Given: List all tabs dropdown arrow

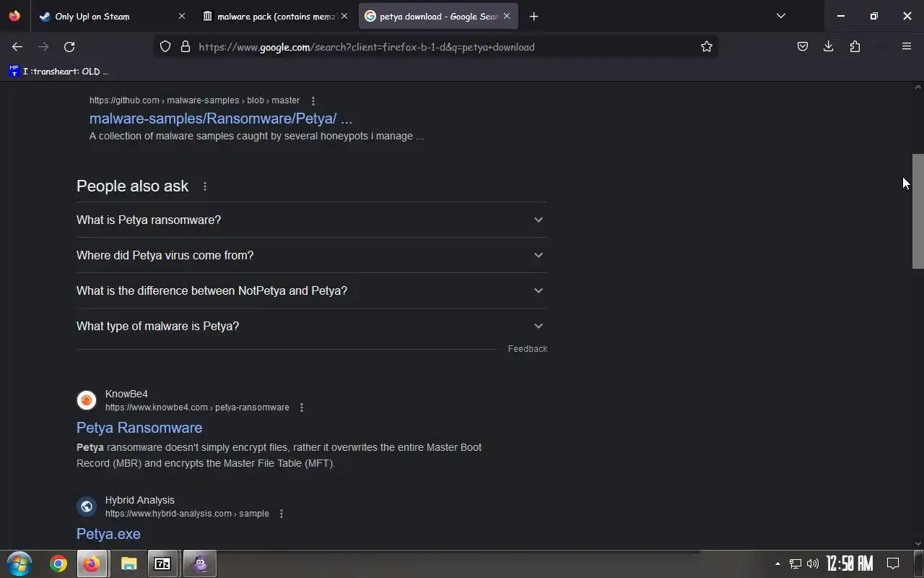Looking at the screenshot, I should (x=780, y=16).
